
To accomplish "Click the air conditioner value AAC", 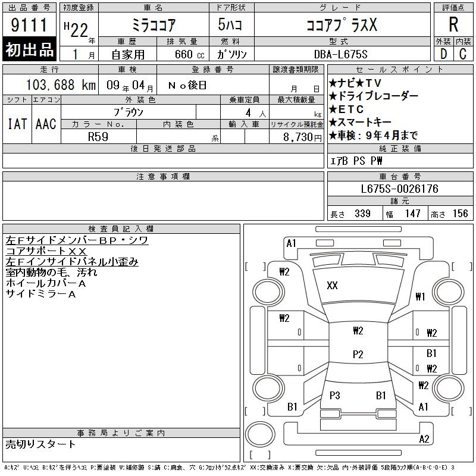I will tap(46, 124).
